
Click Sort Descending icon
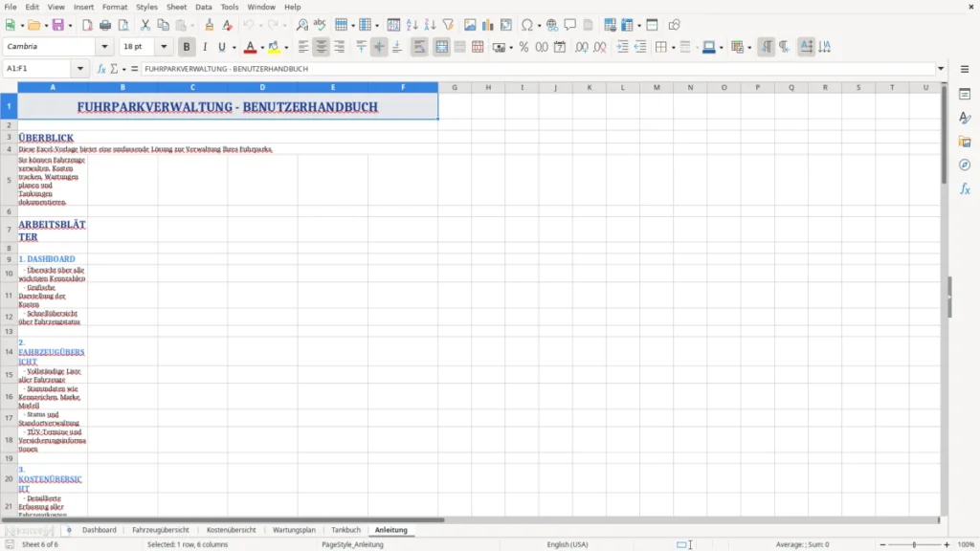click(x=430, y=25)
